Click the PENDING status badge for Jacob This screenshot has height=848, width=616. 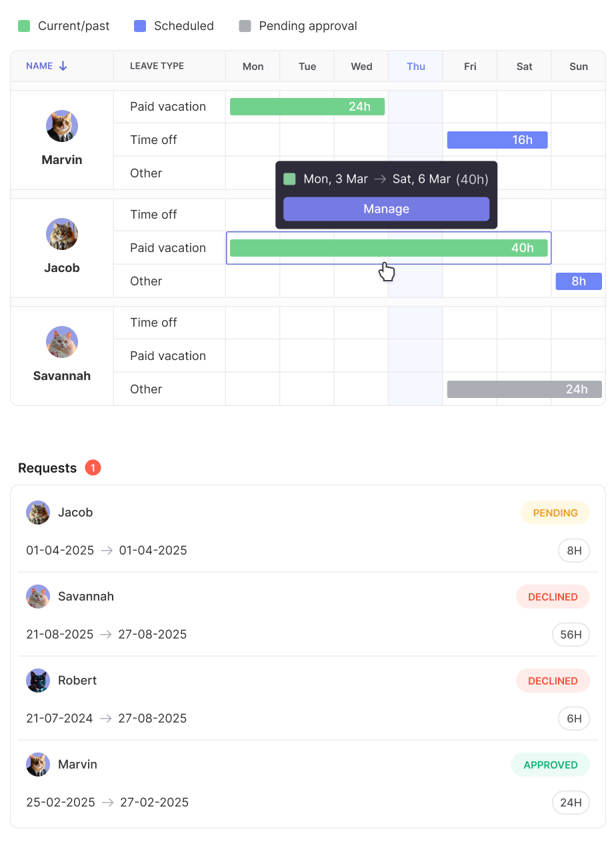coord(555,513)
